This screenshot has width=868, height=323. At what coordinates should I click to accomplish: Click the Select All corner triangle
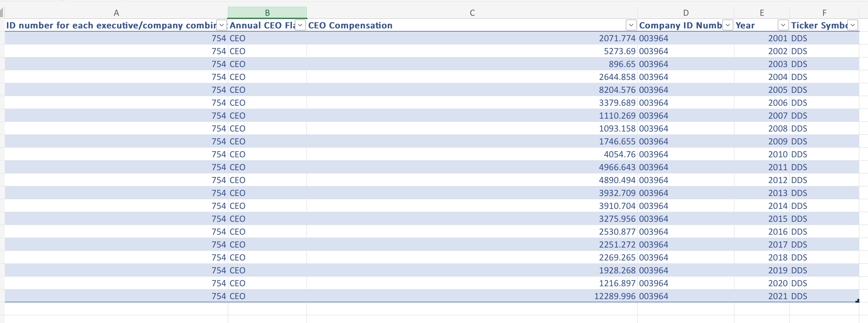tap(2, 13)
